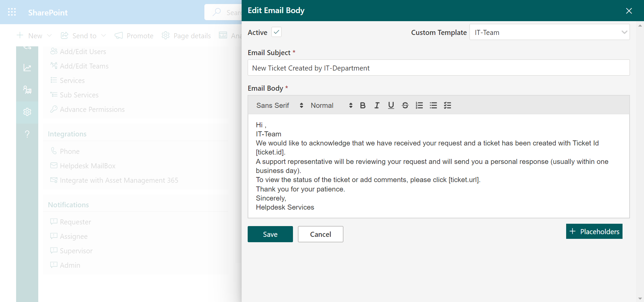
Task: Click the Advance Permissions key icon
Action: click(54, 109)
